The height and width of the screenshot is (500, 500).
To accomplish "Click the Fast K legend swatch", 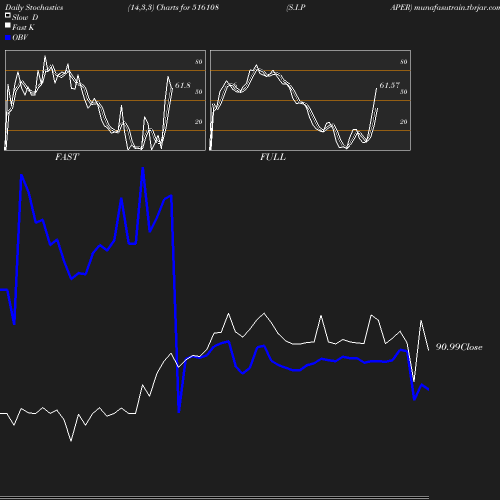I will click(x=8, y=25).
